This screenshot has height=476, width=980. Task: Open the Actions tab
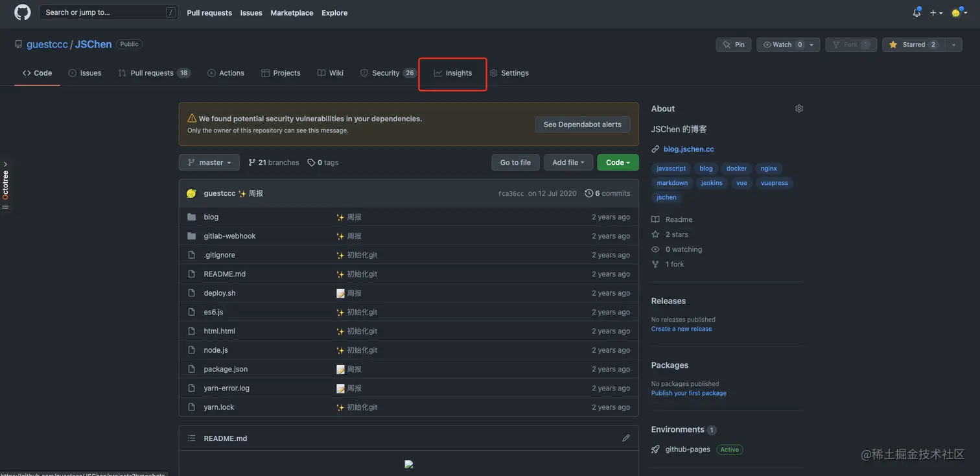tap(226, 73)
